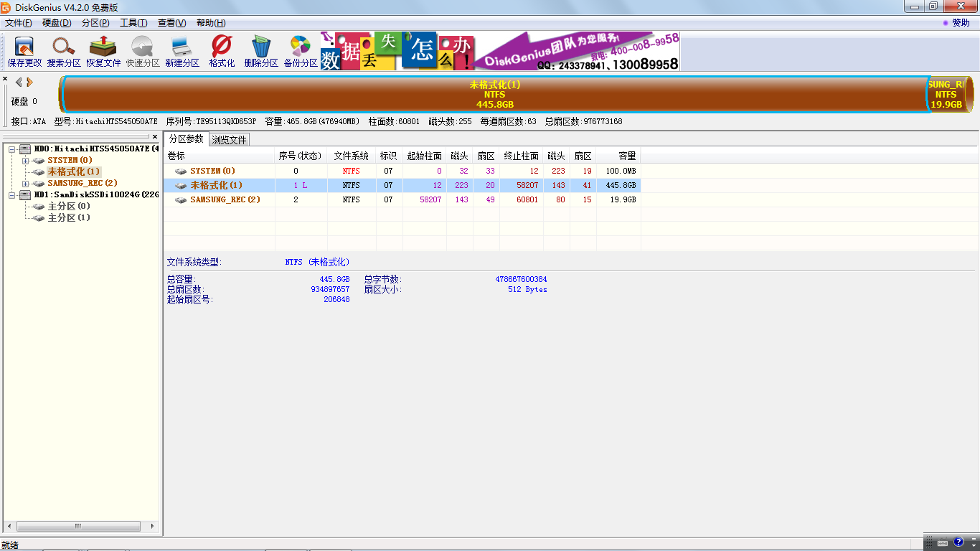Go to the next disk with right arrow
980x551 pixels.
29,83
